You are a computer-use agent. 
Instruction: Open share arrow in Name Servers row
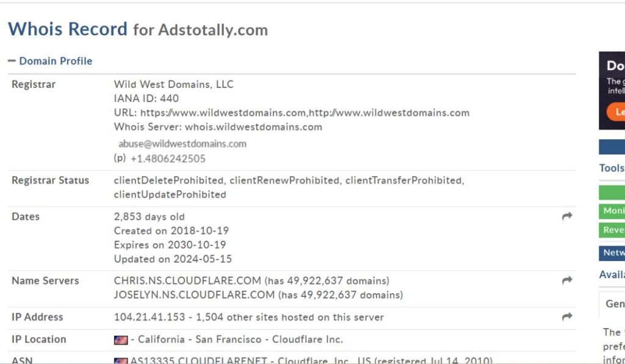(x=567, y=280)
